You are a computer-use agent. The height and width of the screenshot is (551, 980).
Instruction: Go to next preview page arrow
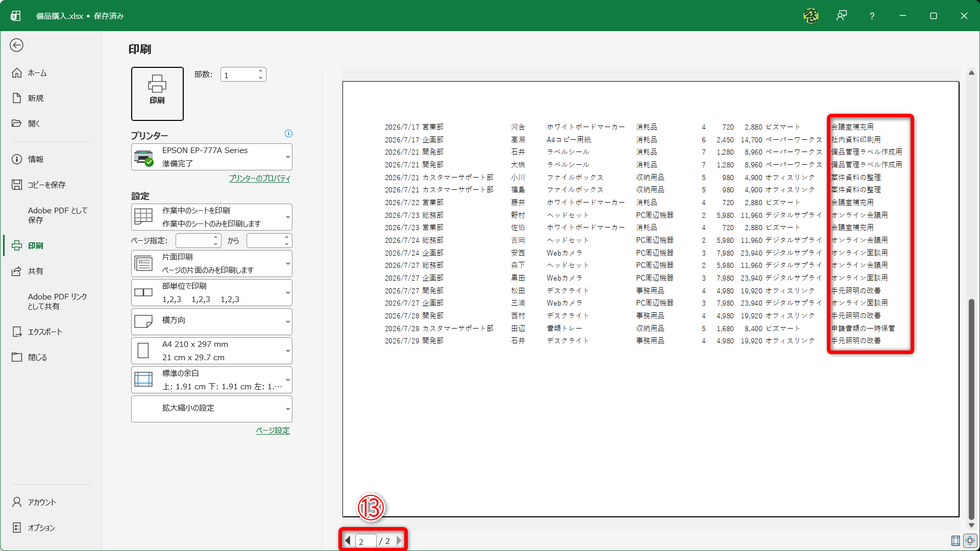point(399,540)
